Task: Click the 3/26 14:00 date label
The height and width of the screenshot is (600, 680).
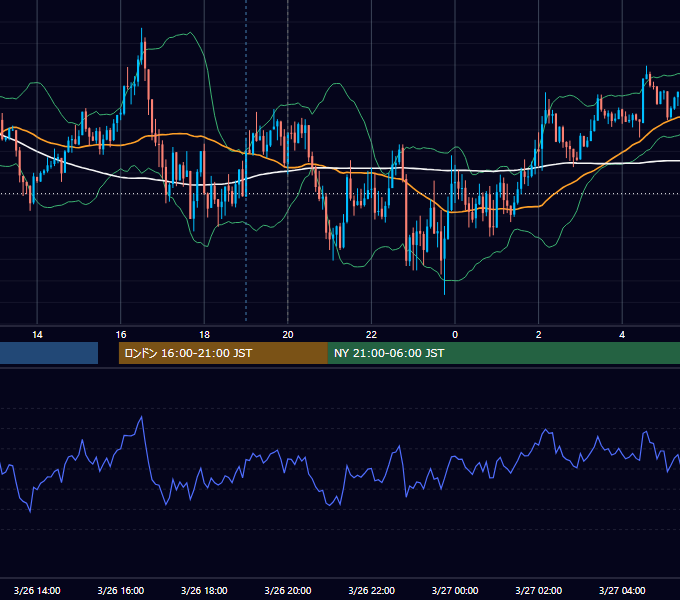Action: pyautogui.click(x=37, y=590)
